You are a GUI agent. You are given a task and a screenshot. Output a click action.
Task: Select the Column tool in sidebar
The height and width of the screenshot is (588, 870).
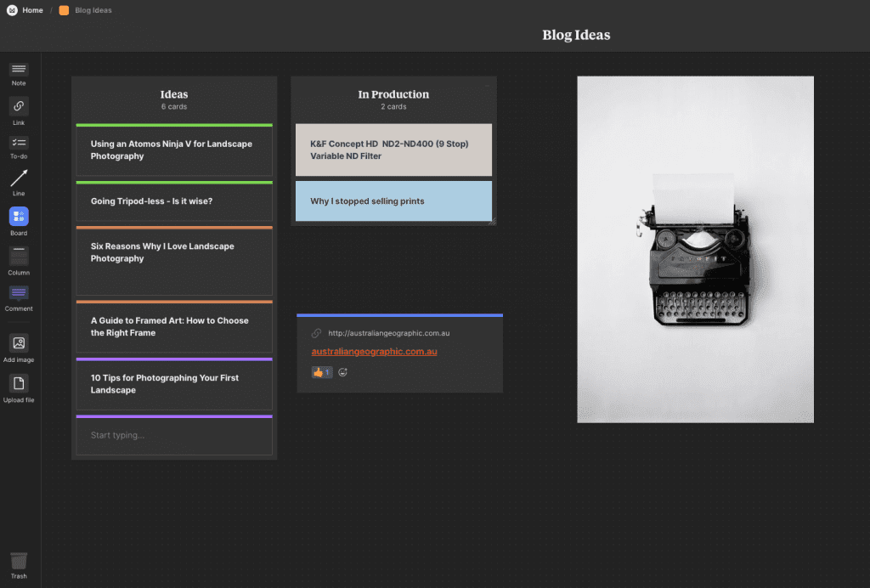[x=19, y=257]
